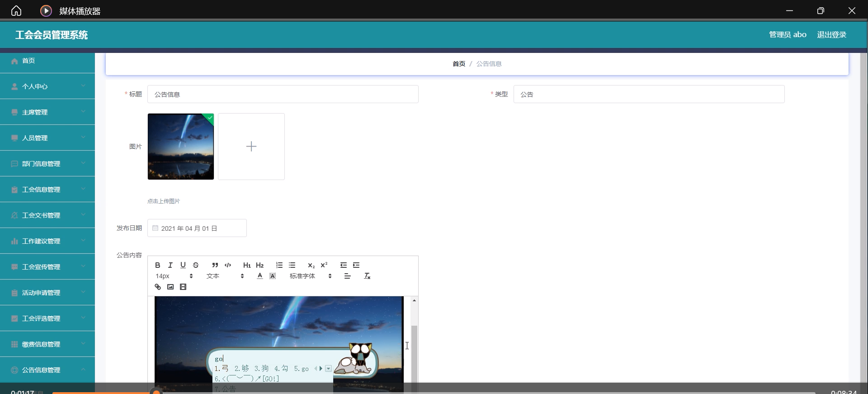
Task: Select IME candidate 2 够
Action: (242, 369)
